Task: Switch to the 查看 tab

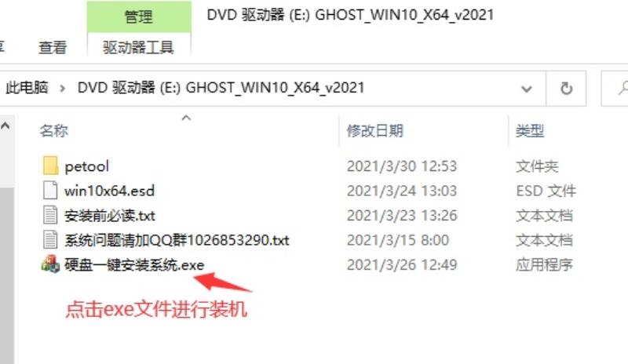Action: [x=53, y=47]
